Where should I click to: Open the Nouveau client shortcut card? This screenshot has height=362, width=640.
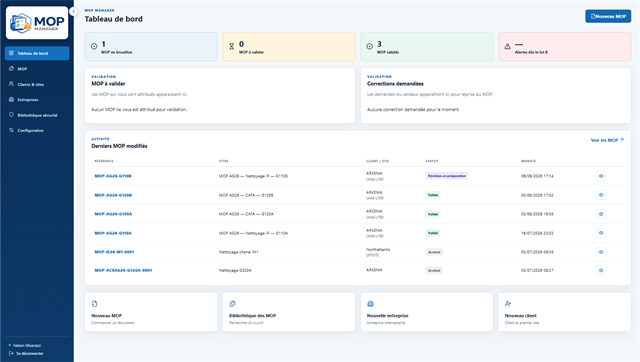tap(564, 312)
